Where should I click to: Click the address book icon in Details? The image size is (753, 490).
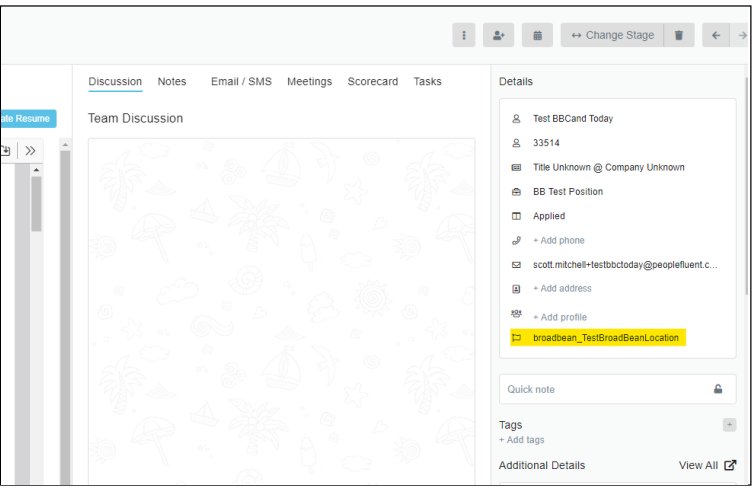[516, 289]
